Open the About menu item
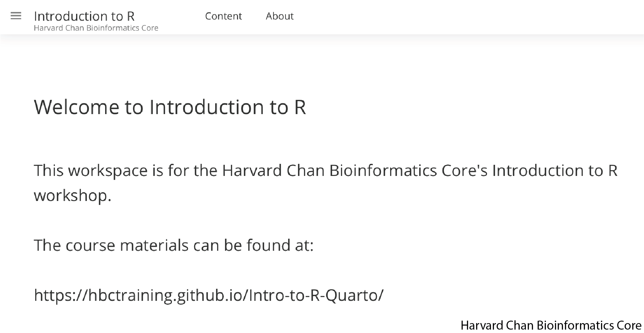 pyautogui.click(x=279, y=16)
